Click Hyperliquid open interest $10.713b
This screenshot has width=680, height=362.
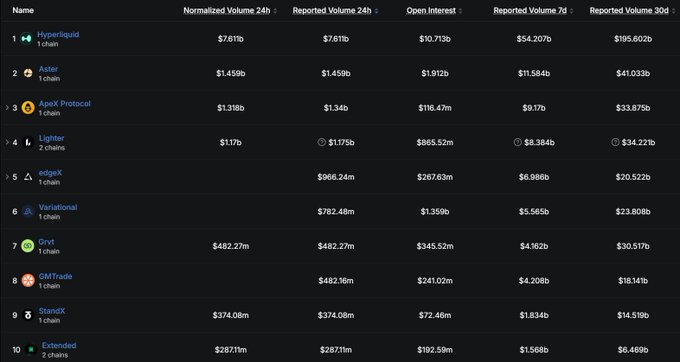coord(435,39)
